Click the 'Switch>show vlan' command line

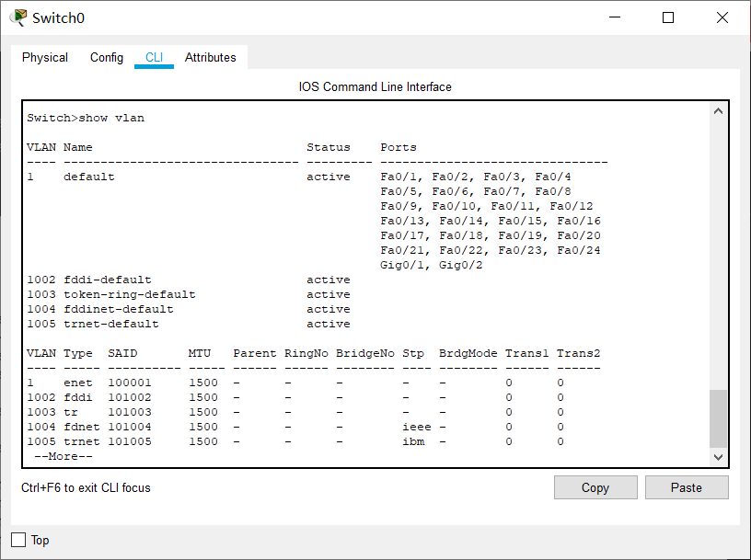point(86,118)
